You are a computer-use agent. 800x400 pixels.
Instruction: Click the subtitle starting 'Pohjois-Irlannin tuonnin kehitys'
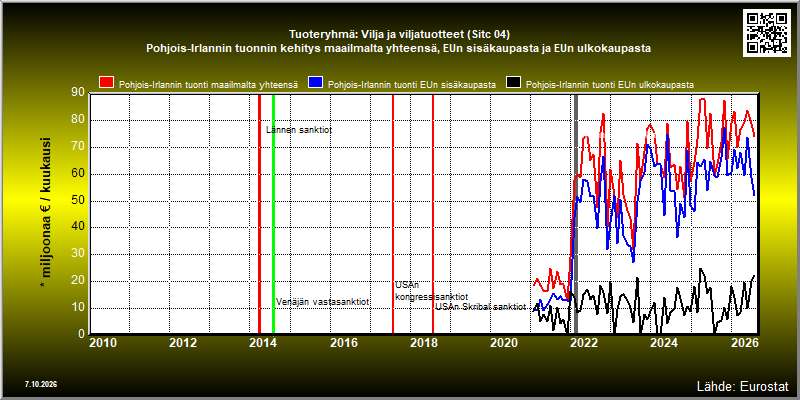coord(398,48)
